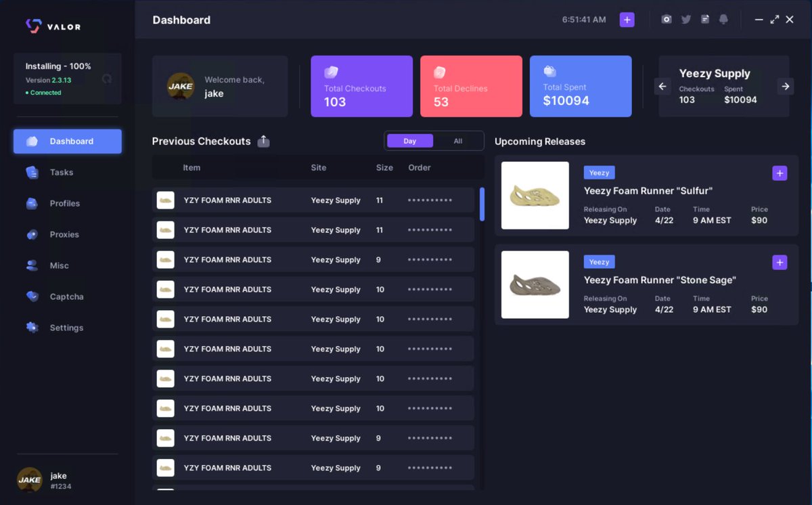Viewport: 812px width, 505px height.
Task: Open Settings from the sidebar
Action: click(66, 328)
